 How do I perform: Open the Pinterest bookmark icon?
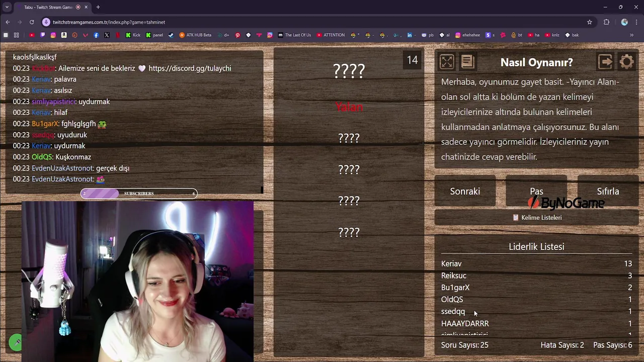click(237, 35)
